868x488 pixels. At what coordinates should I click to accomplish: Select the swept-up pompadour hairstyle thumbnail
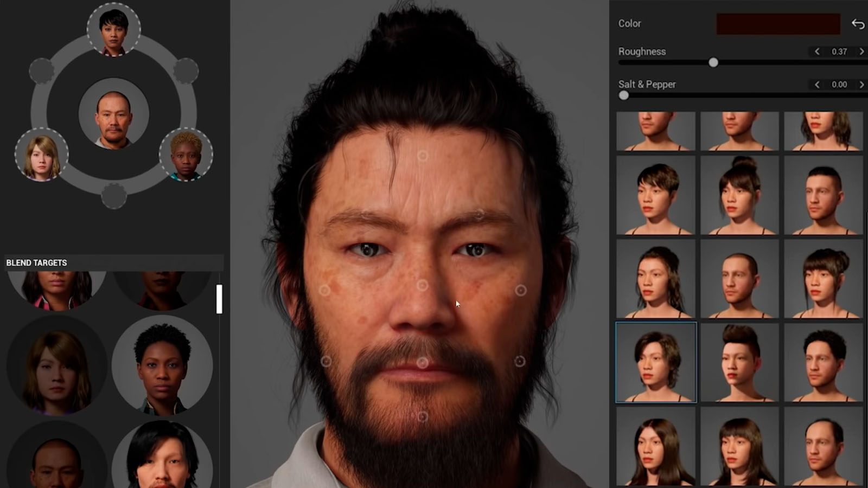(x=739, y=362)
